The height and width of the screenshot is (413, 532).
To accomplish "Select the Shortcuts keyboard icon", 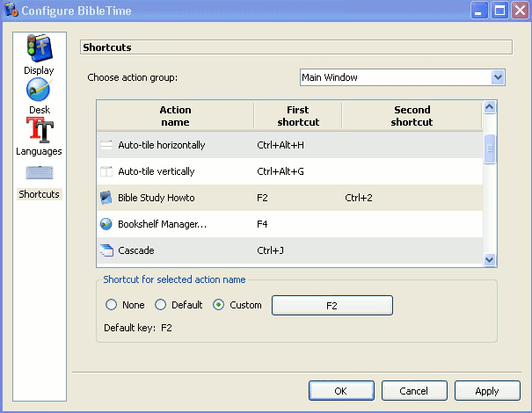I will pos(39,172).
